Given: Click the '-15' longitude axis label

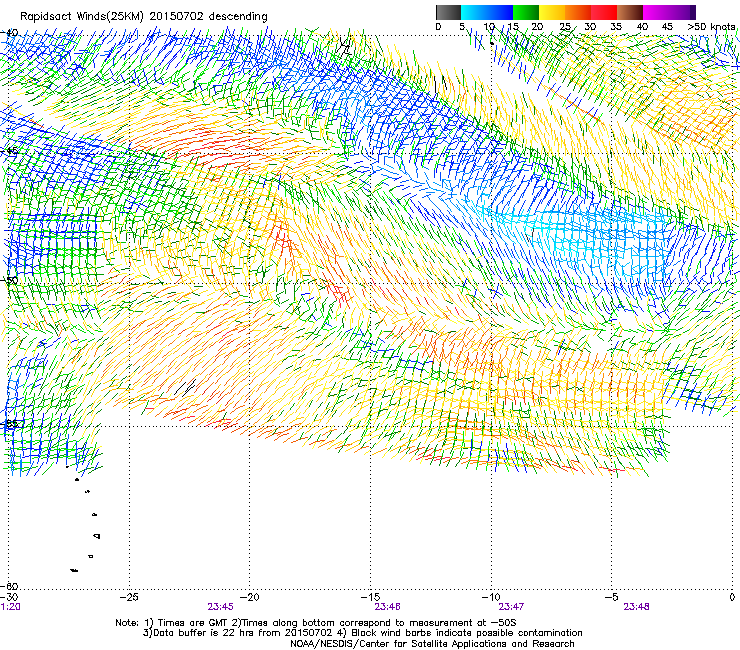Looking at the screenshot, I should tap(370, 597).
